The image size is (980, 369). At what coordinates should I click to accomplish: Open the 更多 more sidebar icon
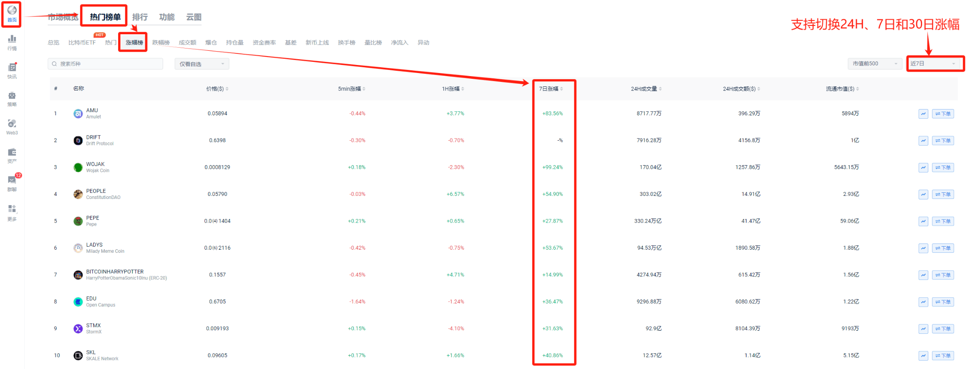[x=12, y=213]
